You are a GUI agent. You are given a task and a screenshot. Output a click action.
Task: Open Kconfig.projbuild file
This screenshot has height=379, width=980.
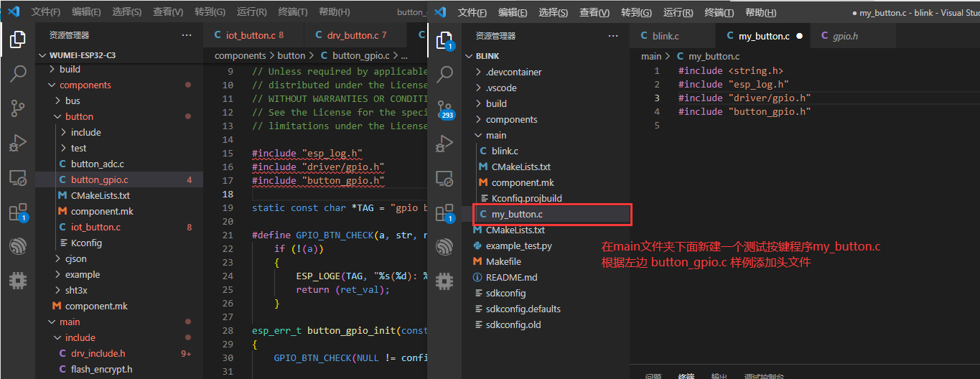[528, 198]
